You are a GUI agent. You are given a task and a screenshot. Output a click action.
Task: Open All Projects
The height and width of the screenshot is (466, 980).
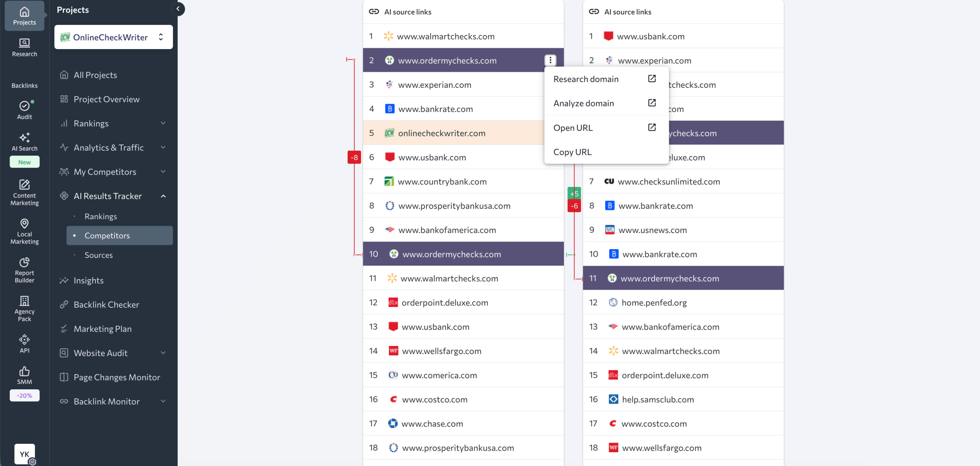point(95,75)
